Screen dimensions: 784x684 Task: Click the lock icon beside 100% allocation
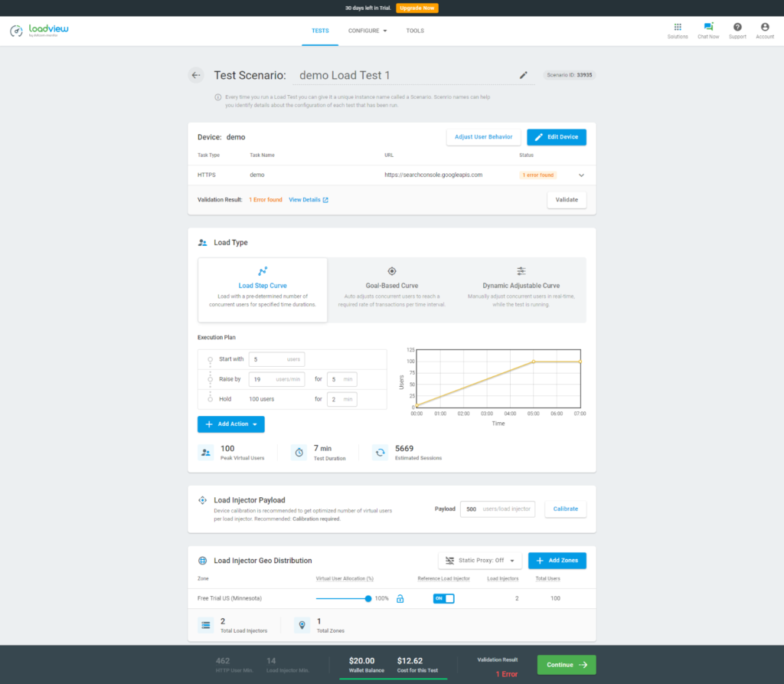[400, 598]
